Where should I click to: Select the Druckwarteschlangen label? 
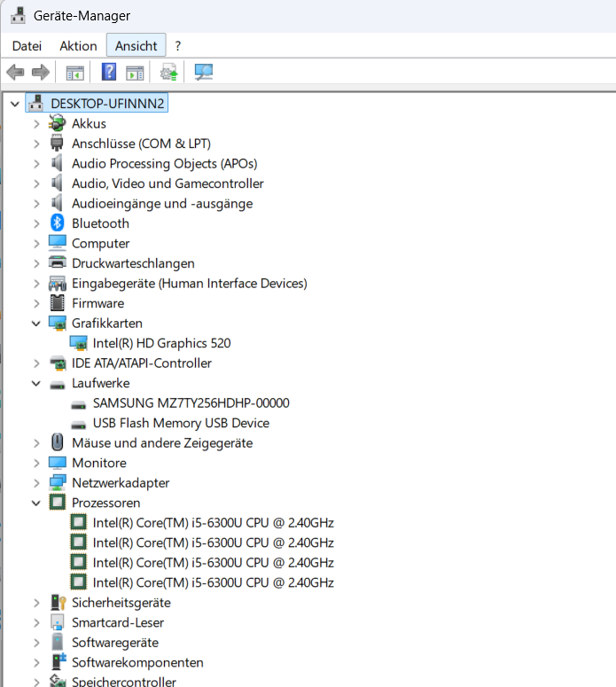133,263
